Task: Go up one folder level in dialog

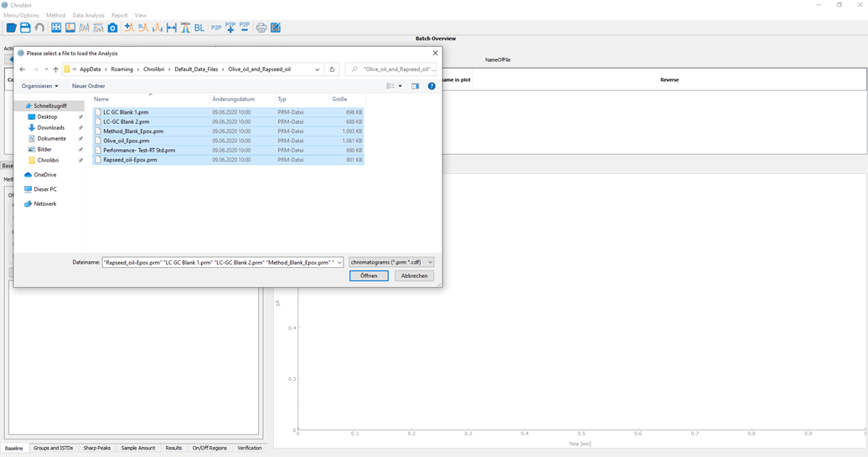Action: point(55,69)
